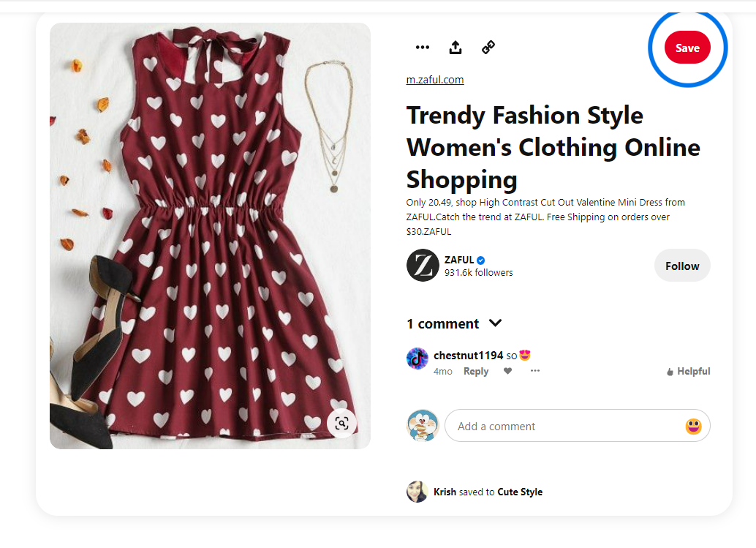Click the heart-print dress image
Screen dimensions: 756x548
(x=211, y=236)
